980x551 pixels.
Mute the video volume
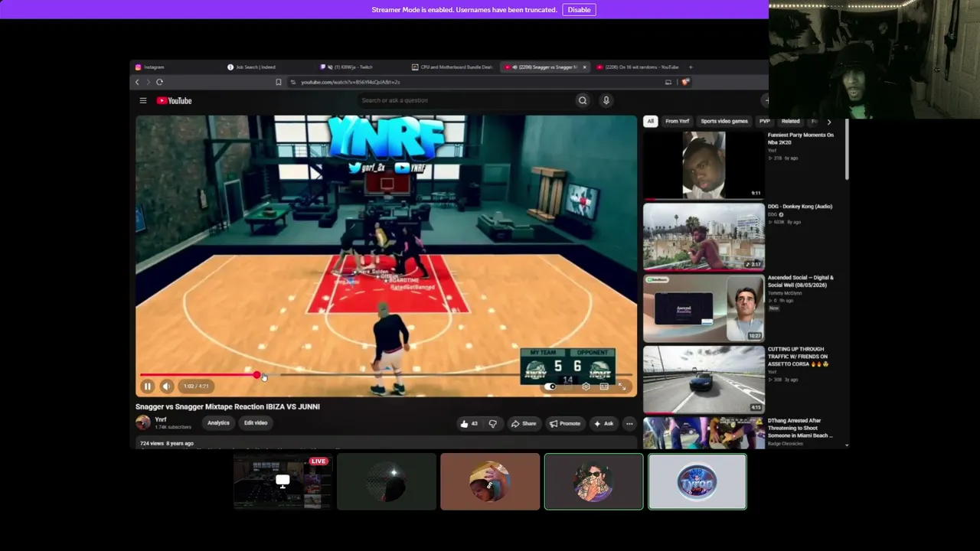[x=166, y=386]
